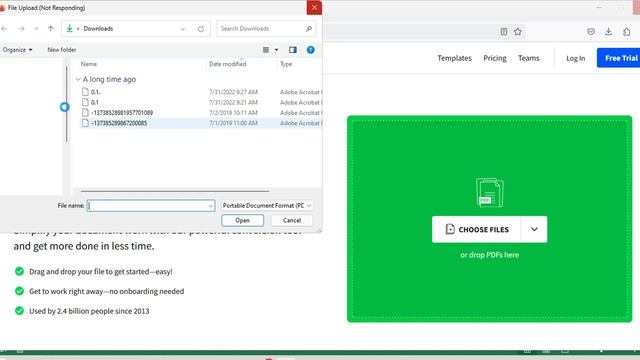Open file type filter Portable Document Format
Image resolution: width=640 pixels, height=360 pixels.
267,206
